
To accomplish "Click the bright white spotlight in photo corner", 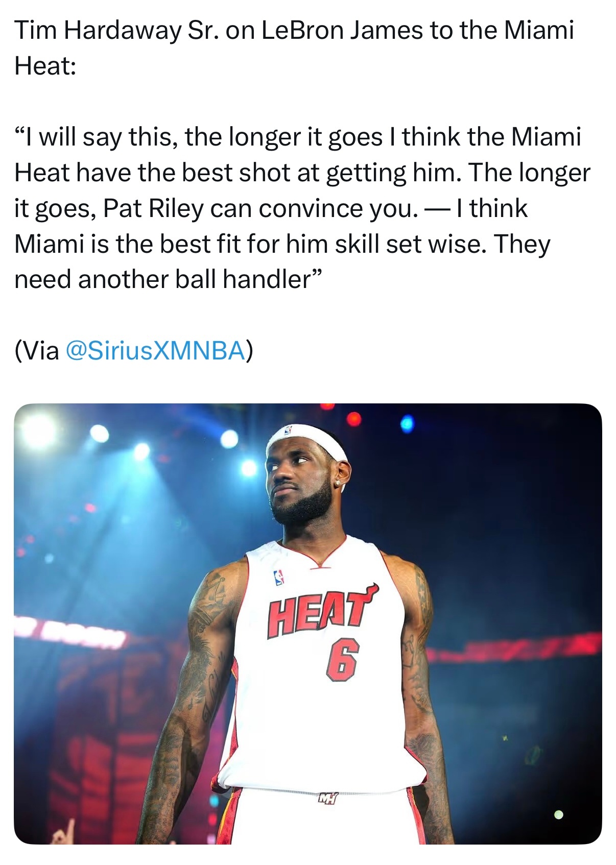I will pyautogui.click(x=38, y=430).
